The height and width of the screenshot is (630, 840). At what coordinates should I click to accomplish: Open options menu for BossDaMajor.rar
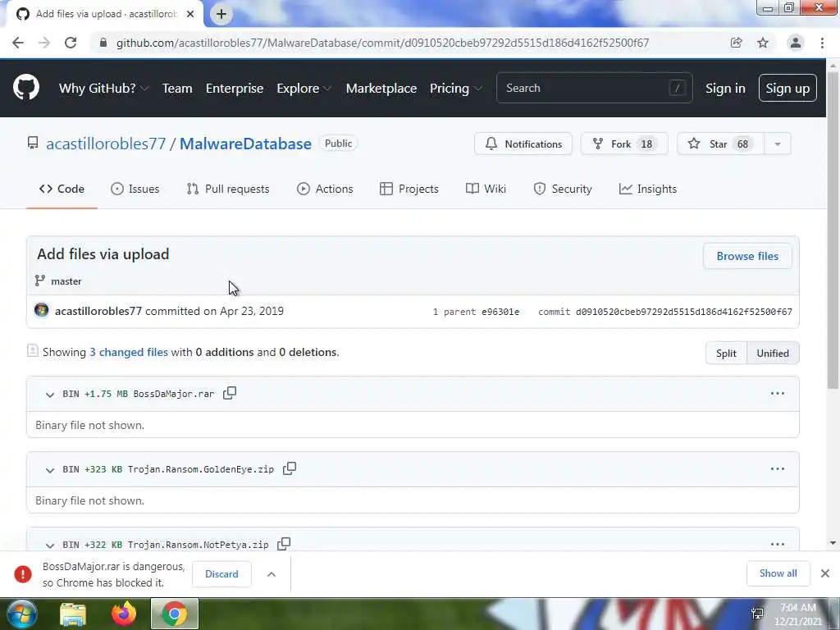click(x=778, y=393)
